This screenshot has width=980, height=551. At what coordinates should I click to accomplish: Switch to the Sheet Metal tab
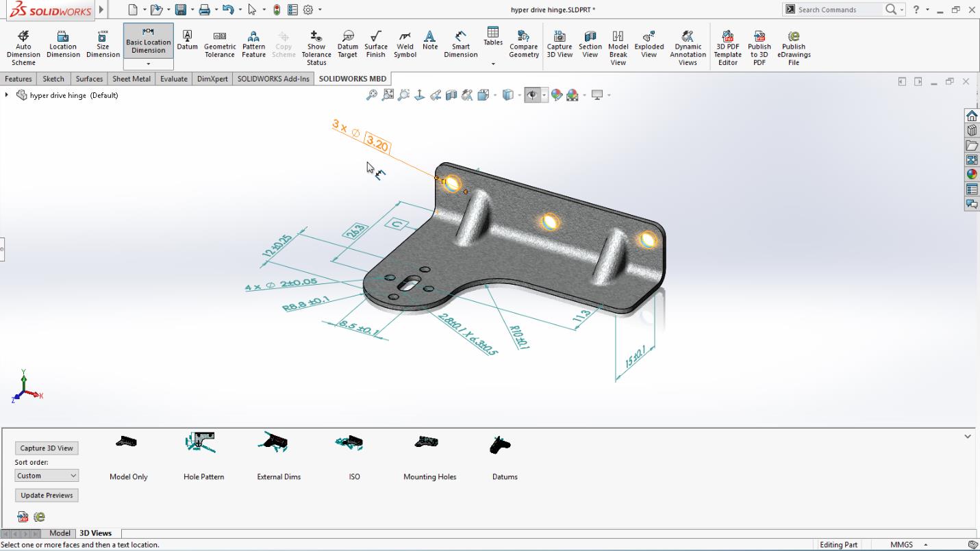coord(131,79)
